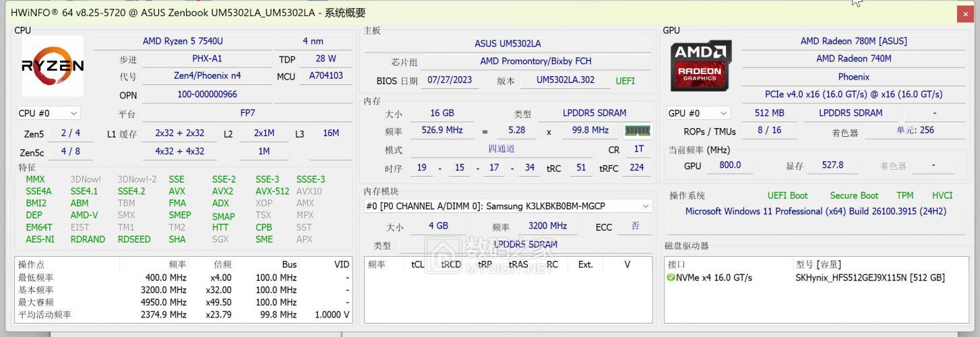Viewport: 980px width, 337px height.
Task: Select L1 cache value 2x32 + 2x32
Action: 180,133
